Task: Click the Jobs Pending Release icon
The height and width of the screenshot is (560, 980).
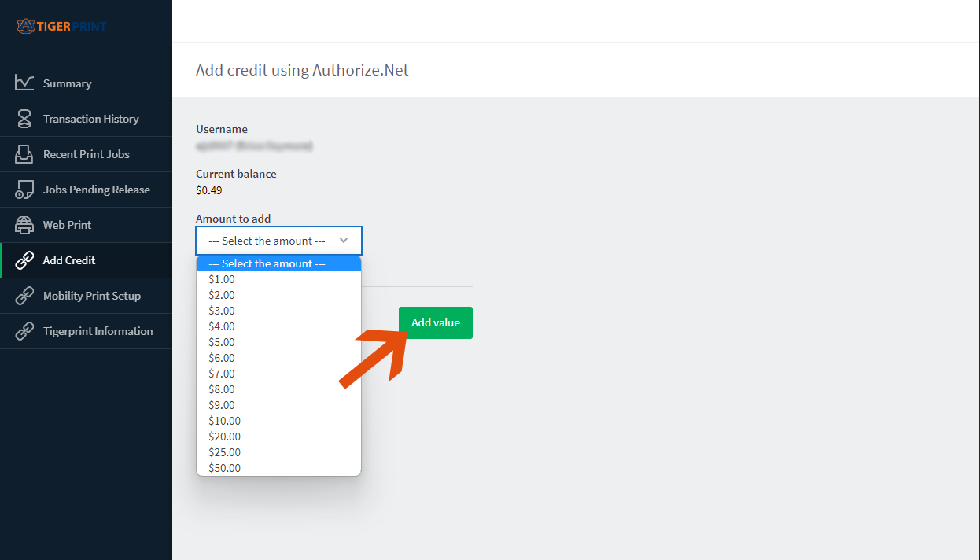Action: pos(24,190)
